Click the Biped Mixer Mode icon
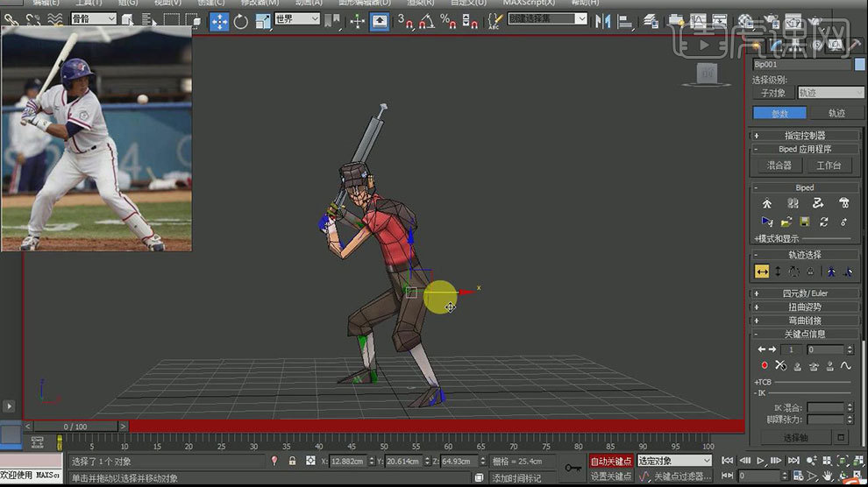The width and height of the screenshot is (868, 487). click(x=843, y=203)
